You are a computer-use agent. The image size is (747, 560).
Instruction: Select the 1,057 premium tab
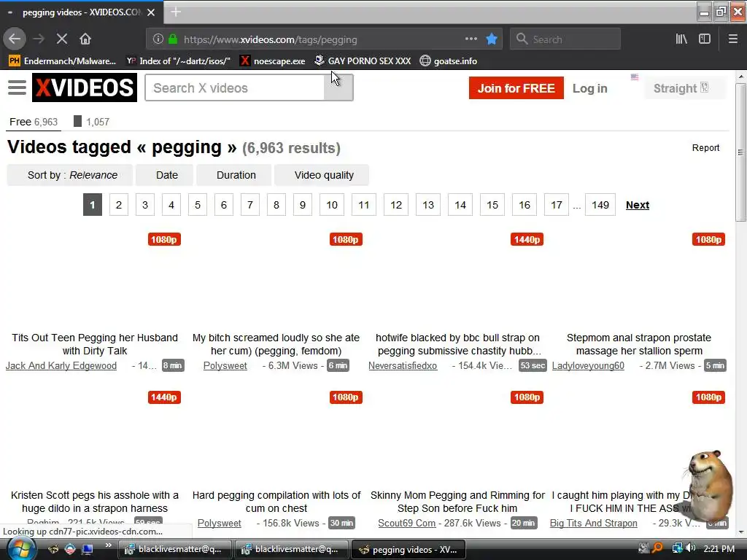(x=91, y=122)
